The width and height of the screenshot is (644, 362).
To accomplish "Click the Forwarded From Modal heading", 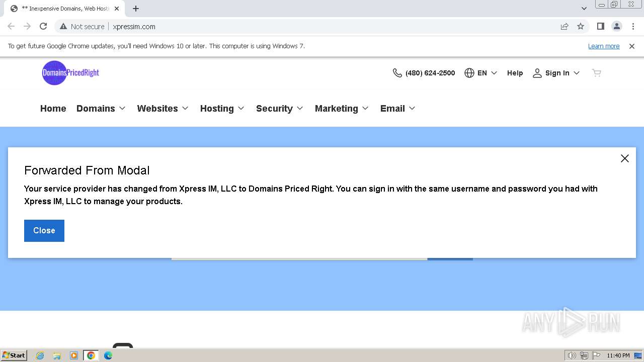I will click(87, 170).
